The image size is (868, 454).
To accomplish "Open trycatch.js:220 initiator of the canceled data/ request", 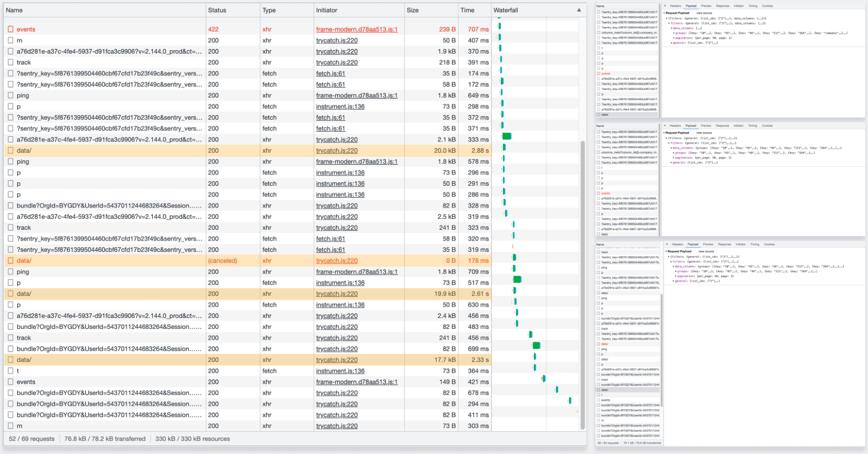I will coord(337,261).
